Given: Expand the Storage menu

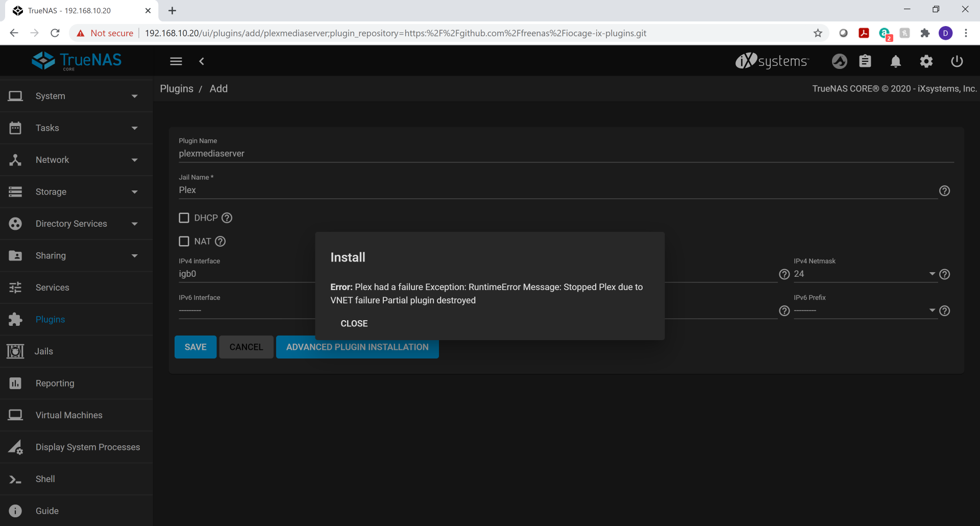Looking at the screenshot, I should (77, 192).
